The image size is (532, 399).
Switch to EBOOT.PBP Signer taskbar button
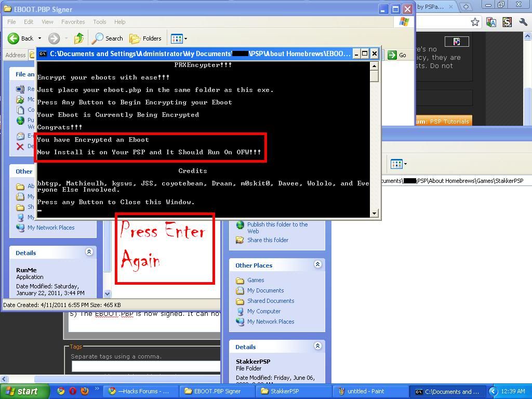click(217, 392)
